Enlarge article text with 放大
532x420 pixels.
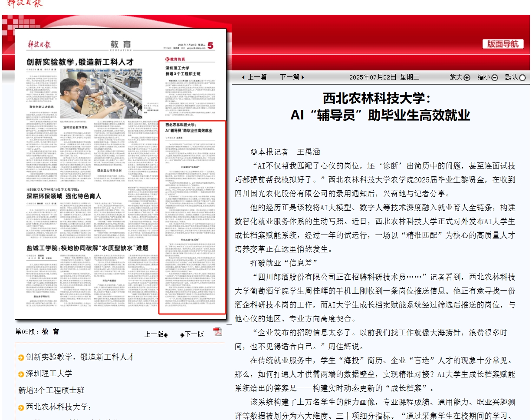click(456, 77)
